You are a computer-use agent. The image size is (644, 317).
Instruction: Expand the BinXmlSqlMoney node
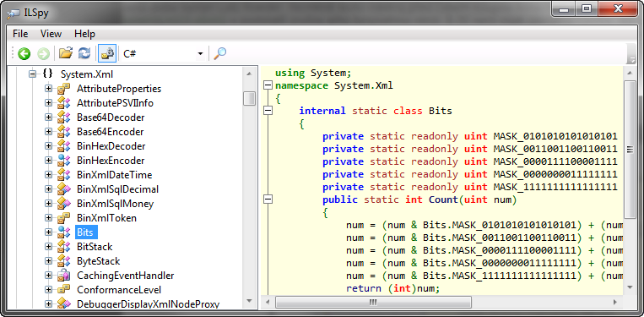(48, 204)
